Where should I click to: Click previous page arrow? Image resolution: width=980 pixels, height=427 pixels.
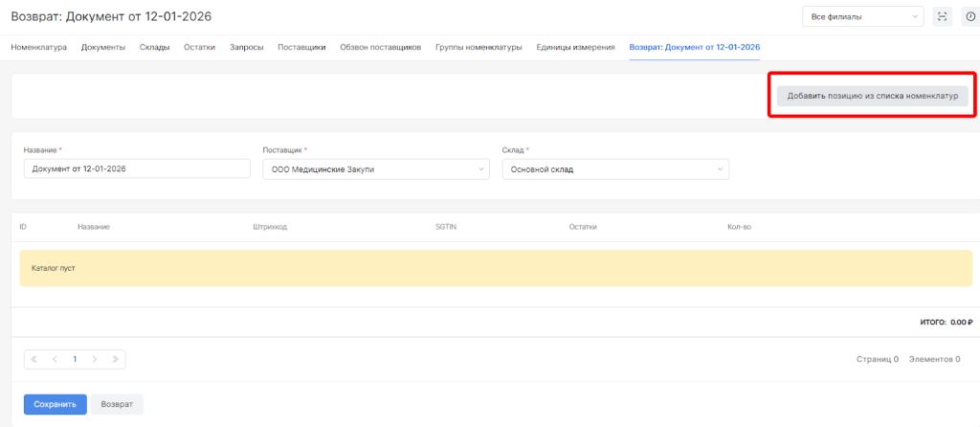point(55,359)
